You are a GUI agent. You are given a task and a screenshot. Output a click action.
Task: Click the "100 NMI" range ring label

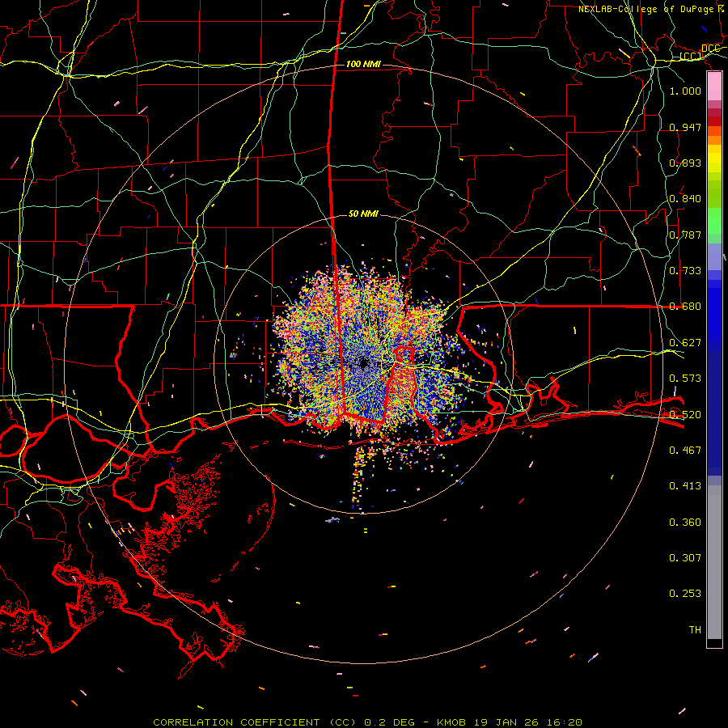pyautogui.click(x=363, y=64)
